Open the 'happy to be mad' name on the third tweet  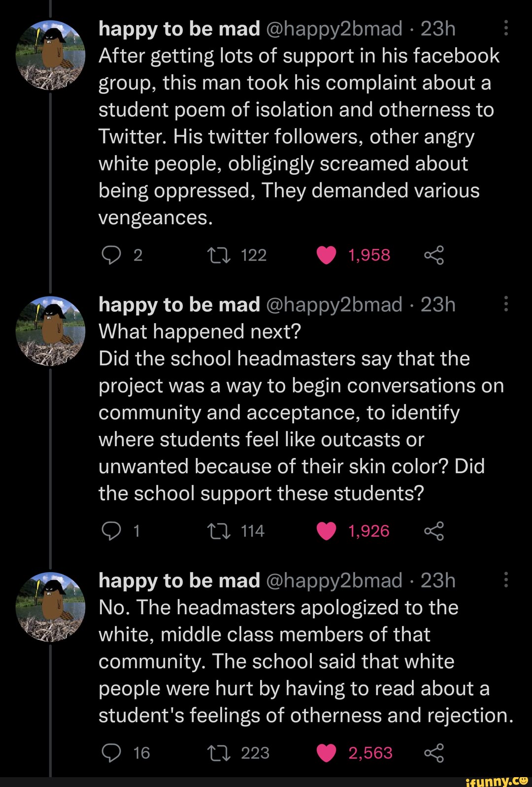click(179, 581)
